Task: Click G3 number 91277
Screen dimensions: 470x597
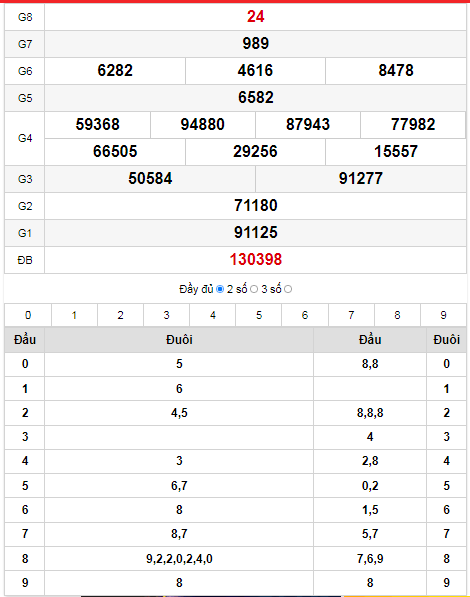Action: tap(361, 179)
